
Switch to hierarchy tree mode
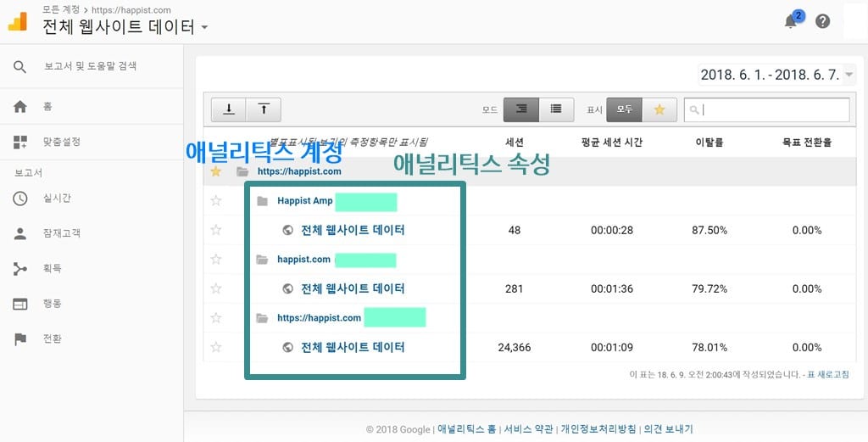[x=521, y=109]
